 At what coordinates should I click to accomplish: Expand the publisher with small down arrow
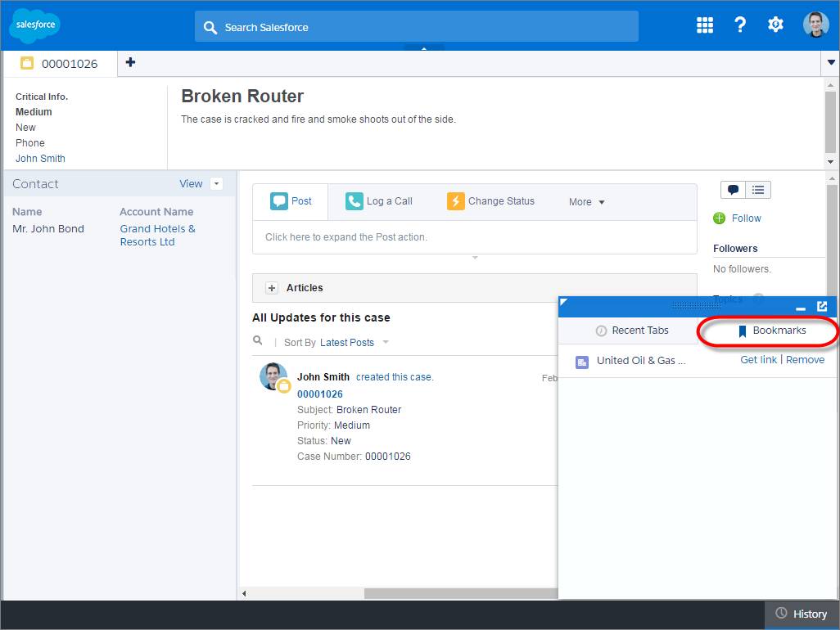pos(475,258)
